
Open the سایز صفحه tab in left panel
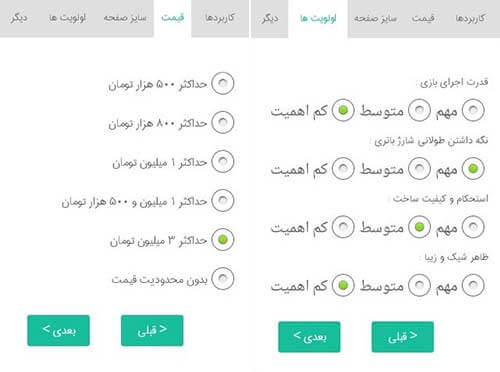tap(125, 18)
